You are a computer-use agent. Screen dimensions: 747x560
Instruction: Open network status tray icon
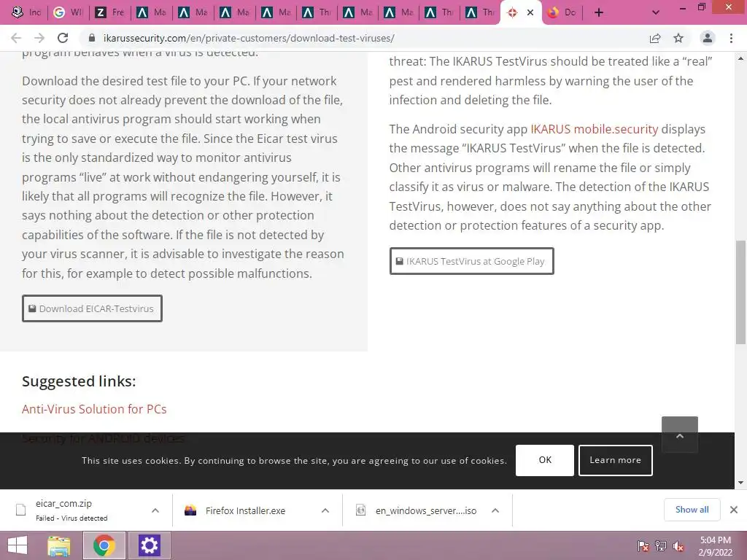(x=661, y=545)
